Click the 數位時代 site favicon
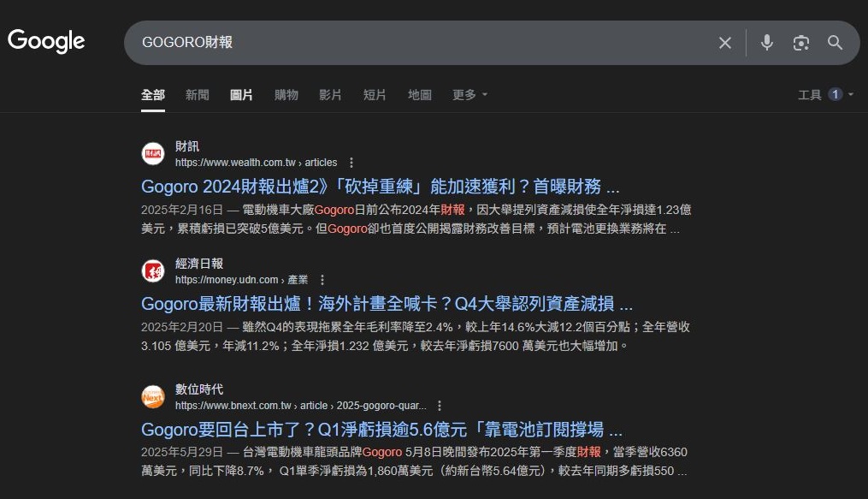The image size is (868, 499). [x=153, y=396]
